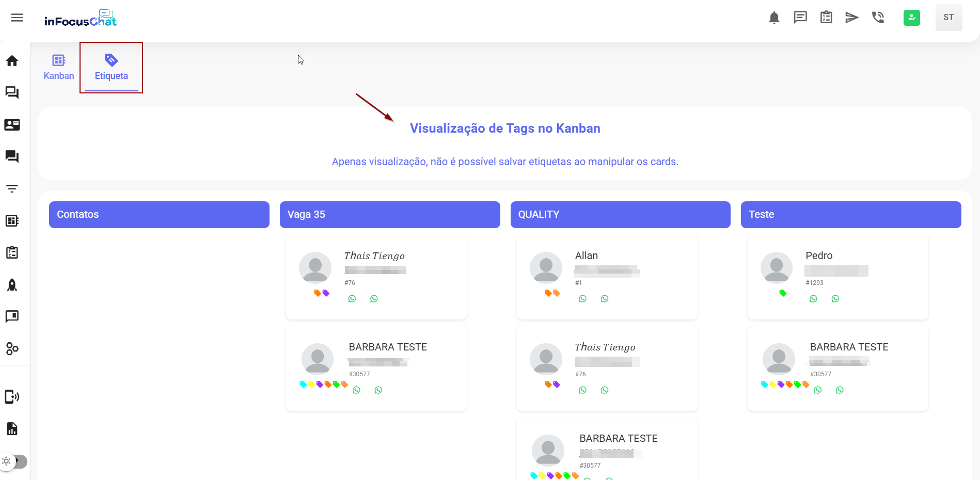The image size is (980, 480).
Task: Click the Vaga 35 column header
Action: 389,214
